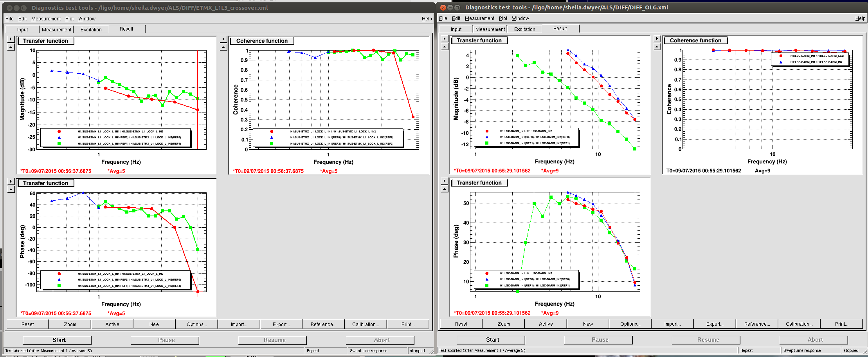Image resolution: width=868 pixels, height=357 pixels.
Task: Open Options... in crossover window
Action: pos(196,324)
